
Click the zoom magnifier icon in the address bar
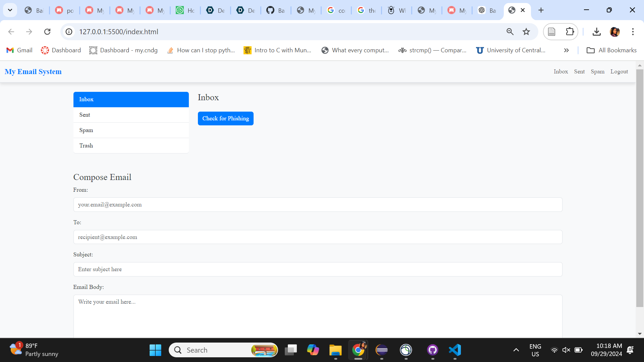[510, 32]
